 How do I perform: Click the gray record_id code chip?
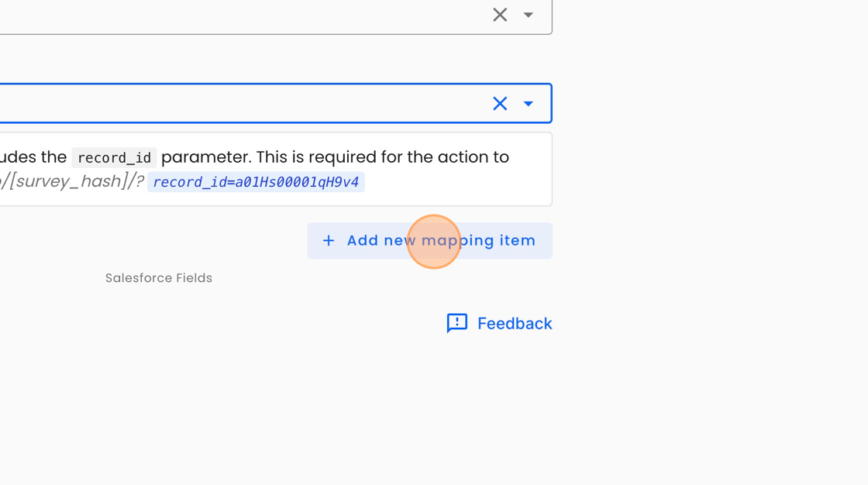114,157
